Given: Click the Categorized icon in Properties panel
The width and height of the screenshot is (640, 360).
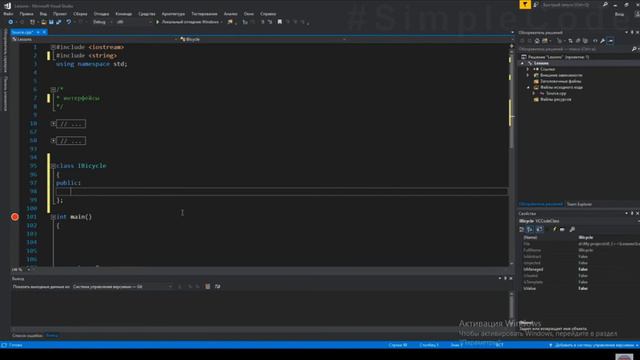Looking at the screenshot, I should pyautogui.click(x=522, y=229).
